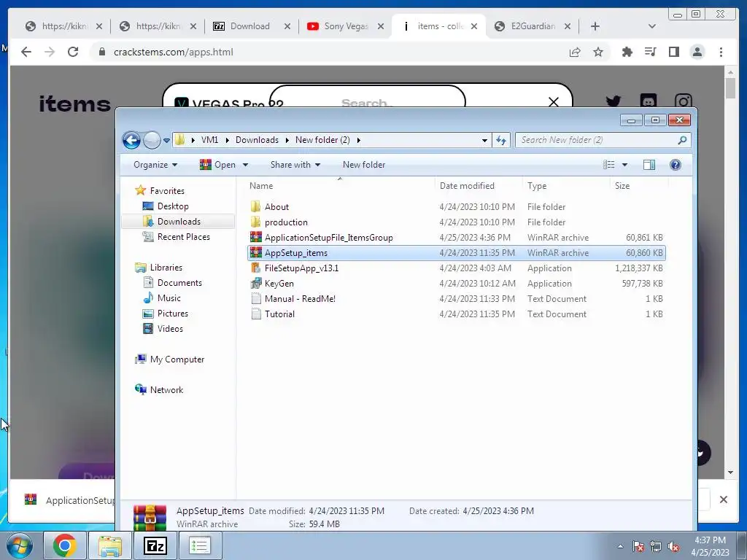747x560 pixels.
Task: Close the Chrome downloads bar
Action: (x=723, y=499)
